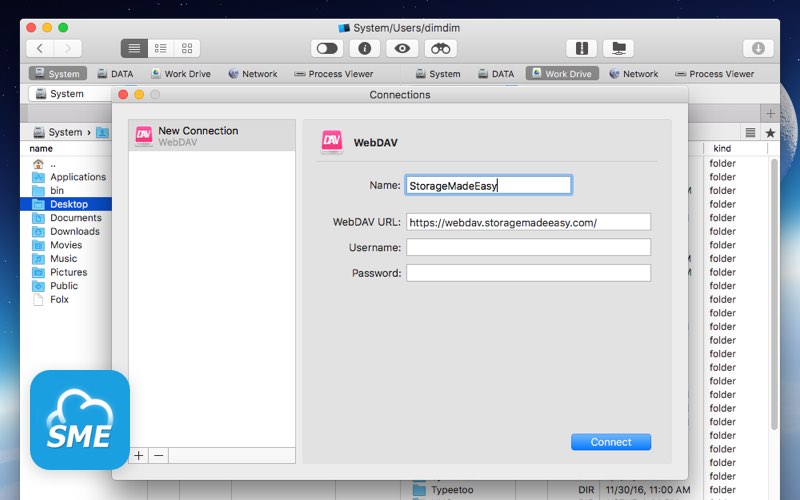Open search with binoculars icon
Image resolution: width=800 pixels, height=500 pixels.
click(x=440, y=48)
